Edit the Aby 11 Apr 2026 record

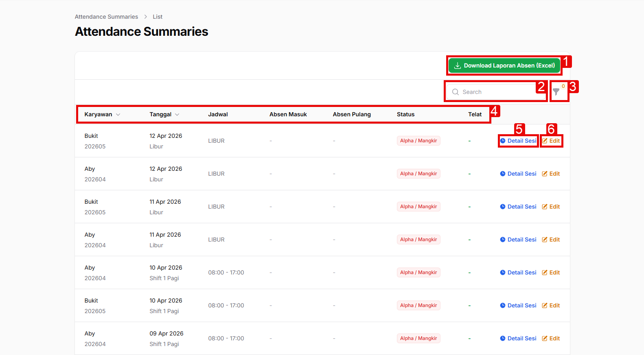click(x=551, y=240)
